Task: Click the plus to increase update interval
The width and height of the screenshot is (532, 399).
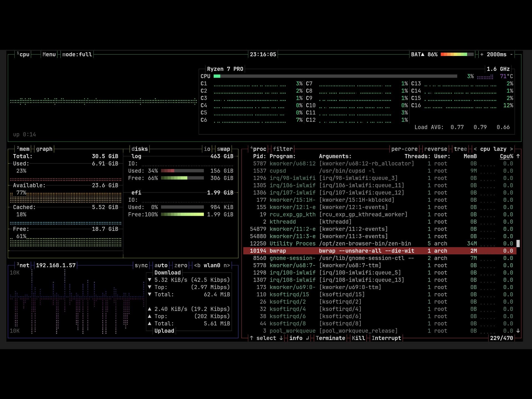Action: (x=482, y=54)
